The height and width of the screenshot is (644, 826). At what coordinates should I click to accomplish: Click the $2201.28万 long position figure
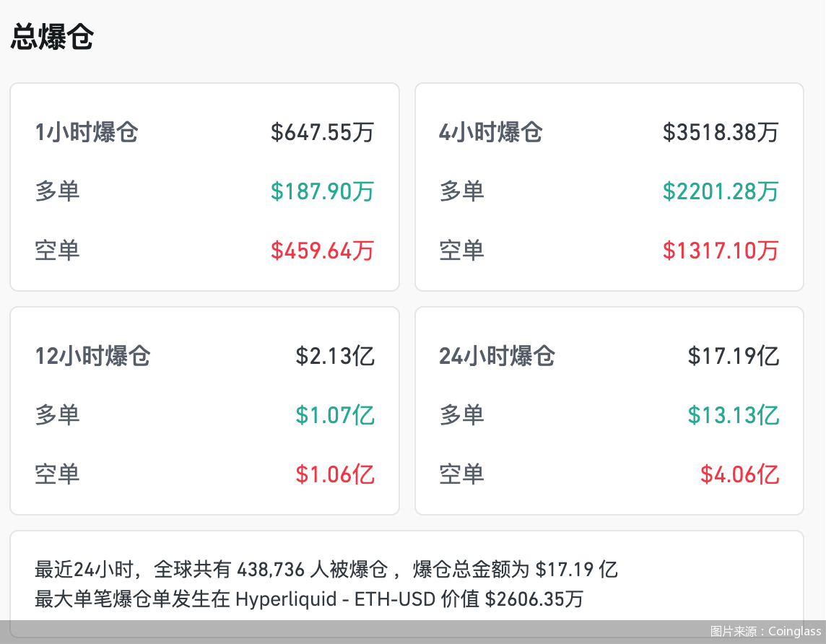point(720,191)
